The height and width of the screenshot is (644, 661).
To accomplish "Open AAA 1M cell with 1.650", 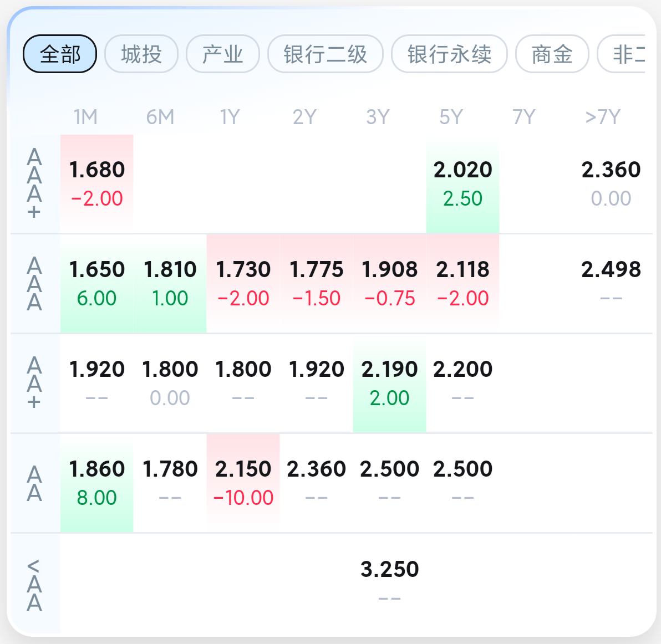I will (x=97, y=283).
